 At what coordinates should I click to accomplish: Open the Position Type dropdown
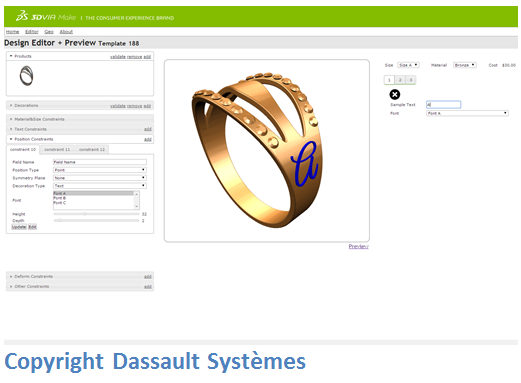click(100, 170)
